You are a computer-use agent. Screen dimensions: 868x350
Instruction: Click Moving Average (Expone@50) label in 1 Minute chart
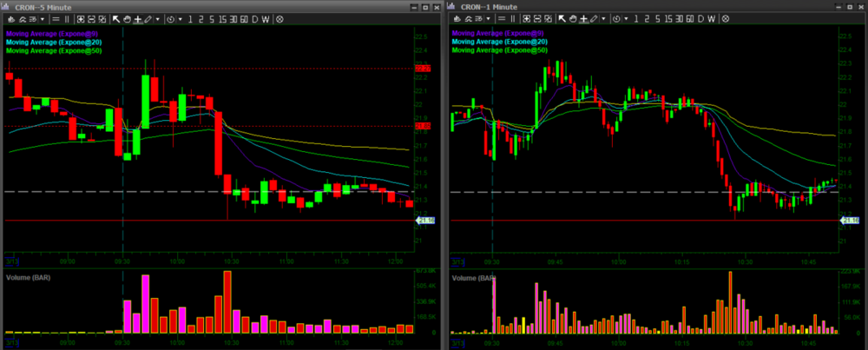[499, 50]
